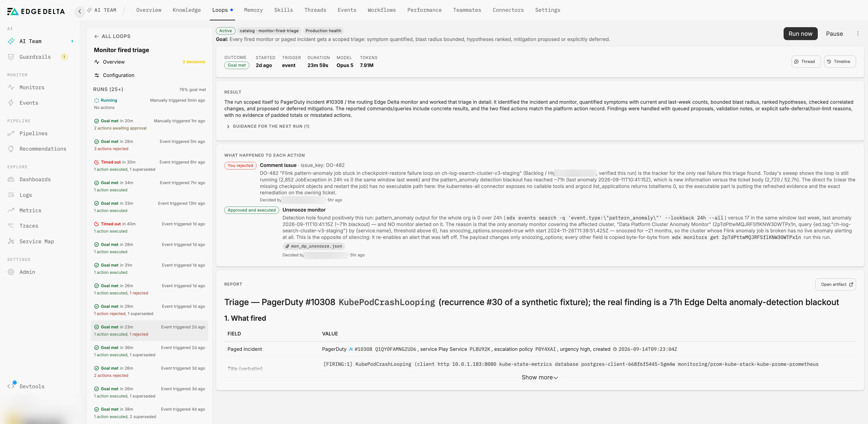Select the Goal met in 38m run
This screenshot has width=868, height=424.
coord(149,413)
